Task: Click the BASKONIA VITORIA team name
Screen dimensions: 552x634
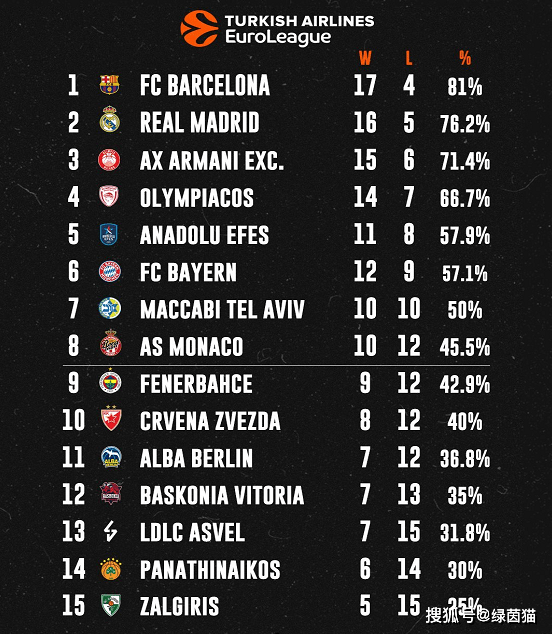Action: coord(222,495)
